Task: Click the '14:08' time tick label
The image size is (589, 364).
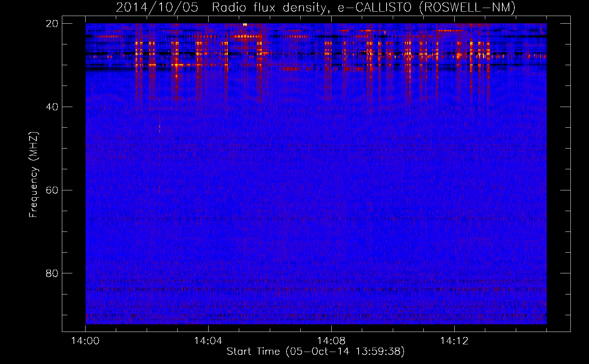Action: (x=331, y=341)
